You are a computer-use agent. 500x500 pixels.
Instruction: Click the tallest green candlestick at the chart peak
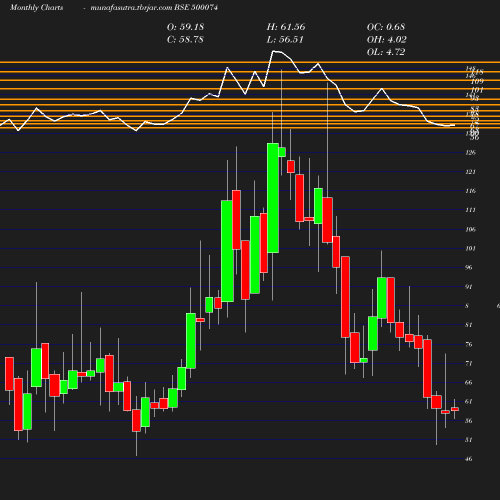tap(273, 198)
